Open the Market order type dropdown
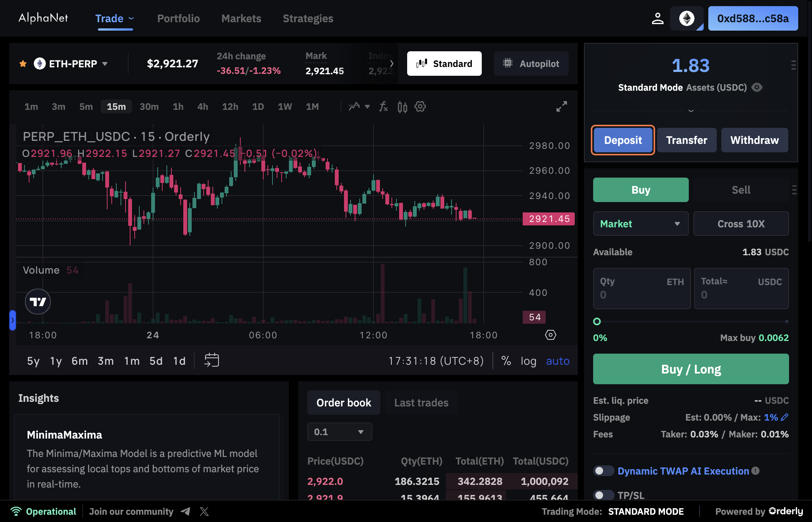This screenshot has width=812, height=522. tap(641, 224)
